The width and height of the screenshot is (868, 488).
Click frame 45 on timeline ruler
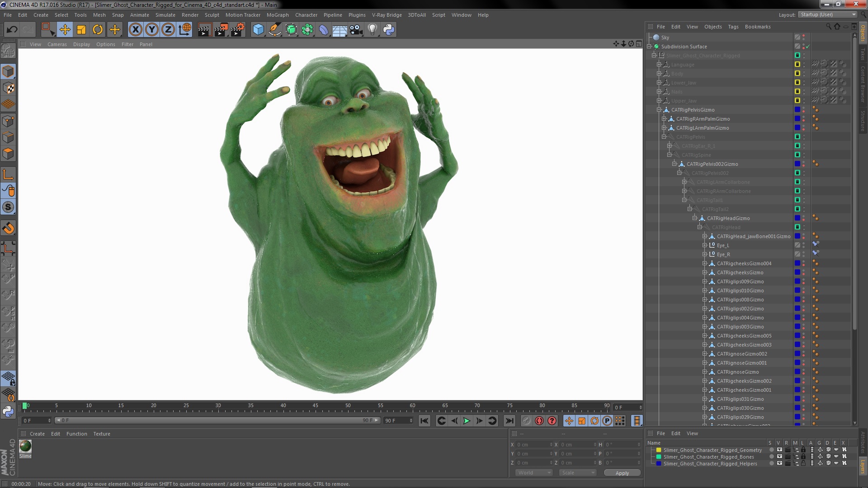316,407
